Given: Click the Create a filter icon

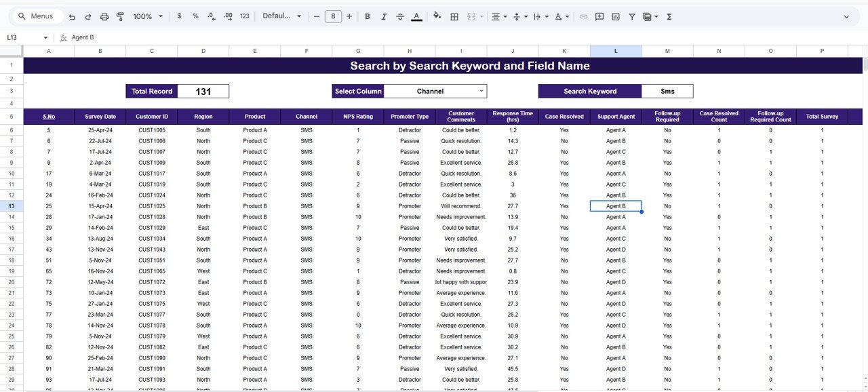Looking at the screenshot, I should [633, 16].
